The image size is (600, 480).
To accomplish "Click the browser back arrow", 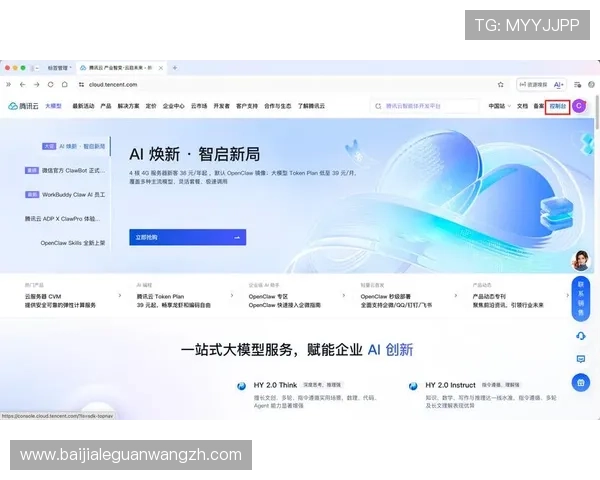I will 23,85.
